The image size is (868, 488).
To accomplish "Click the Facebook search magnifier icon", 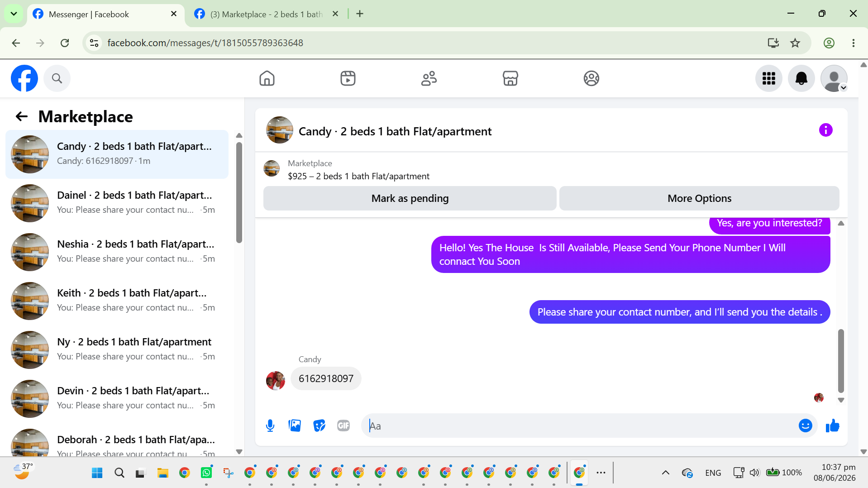I will click(57, 78).
